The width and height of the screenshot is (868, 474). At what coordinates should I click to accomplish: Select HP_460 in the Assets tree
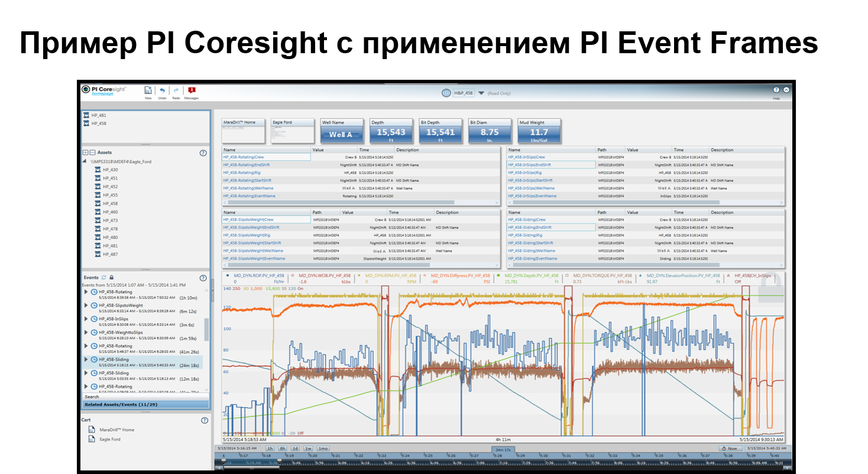point(110,212)
